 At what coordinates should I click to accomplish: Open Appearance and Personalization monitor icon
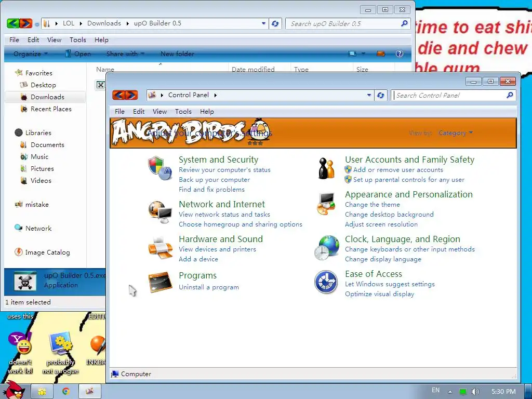click(326, 203)
